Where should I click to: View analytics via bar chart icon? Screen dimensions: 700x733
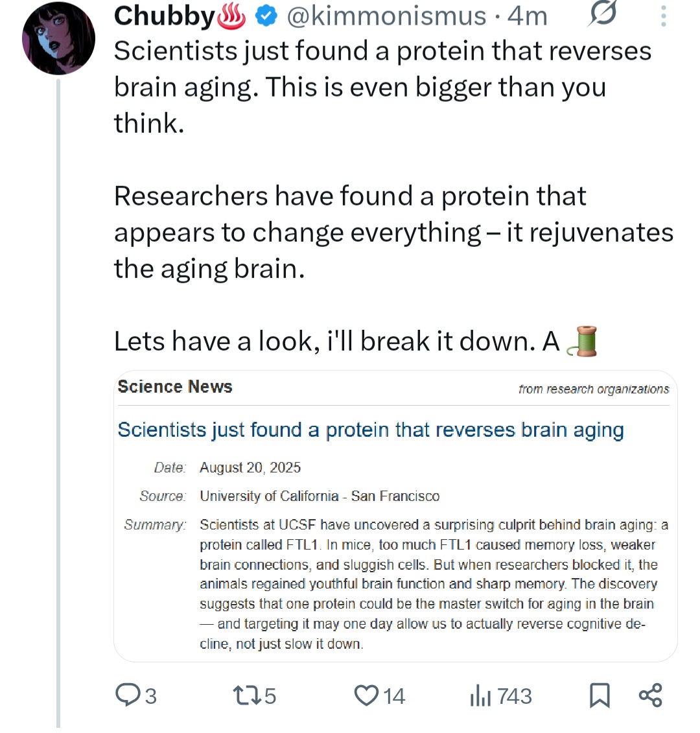480,695
